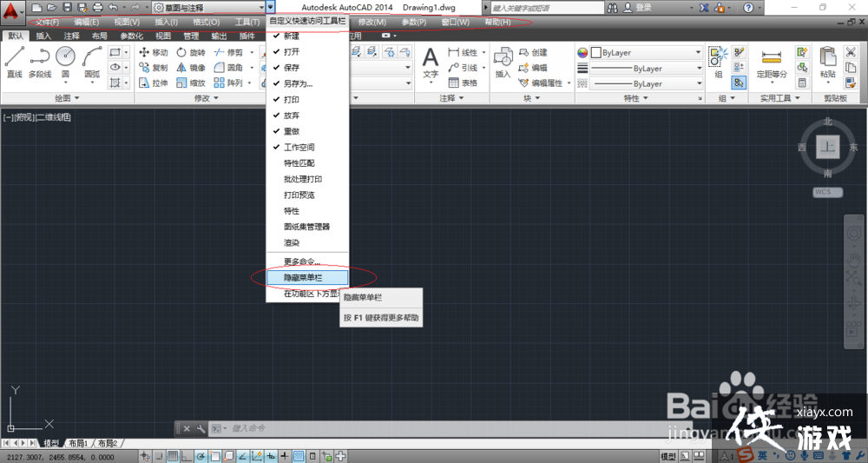
Task: Select the Polyline (多段线) tool
Action: click(40, 62)
